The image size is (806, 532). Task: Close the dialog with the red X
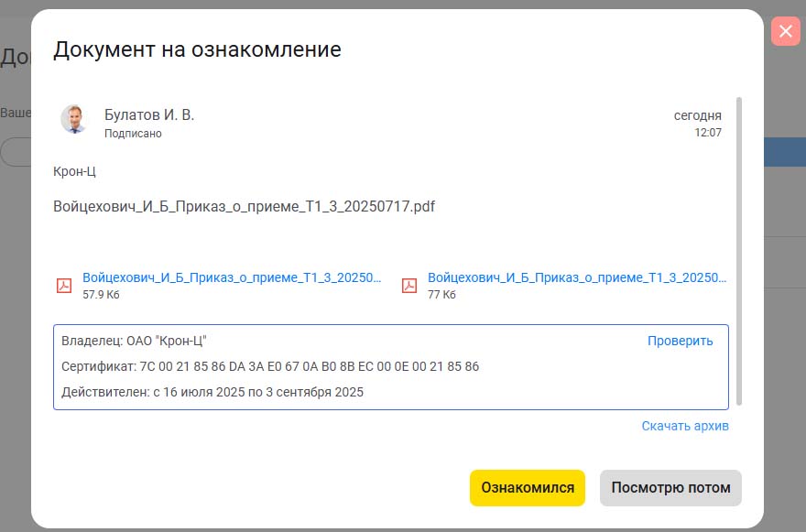coord(785,32)
